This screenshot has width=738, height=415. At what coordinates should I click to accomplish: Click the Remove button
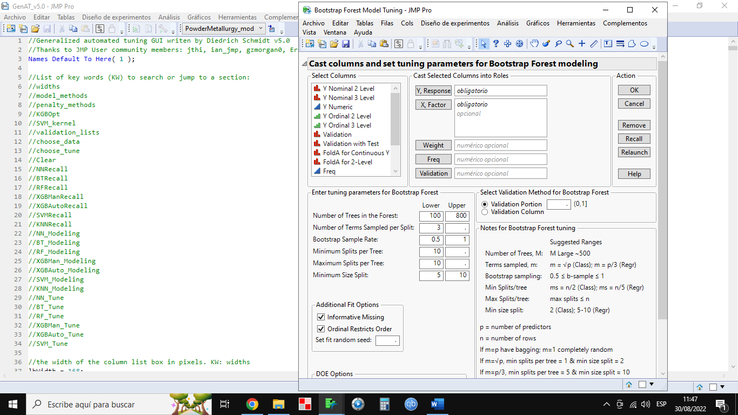(x=634, y=125)
